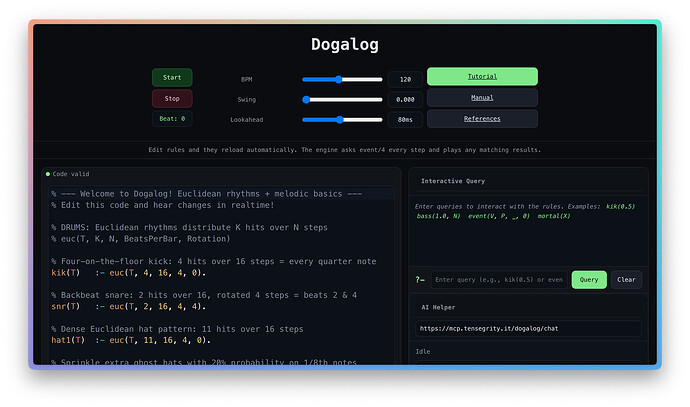Adjust the BPM slider
Image resolution: width=690 pixels, height=407 pixels.
(x=342, y=78)
